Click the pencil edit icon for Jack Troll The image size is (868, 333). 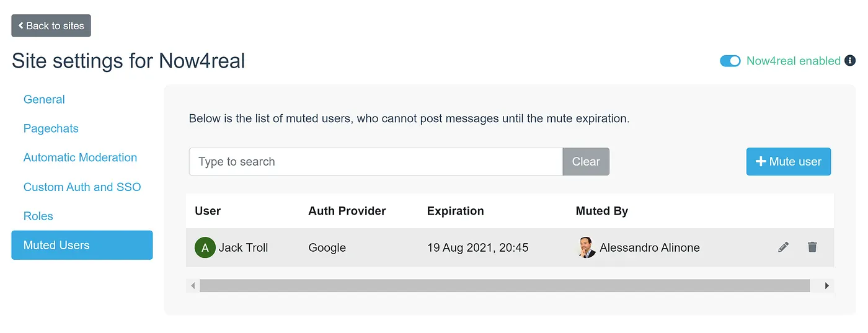click(x=783, y=247)
